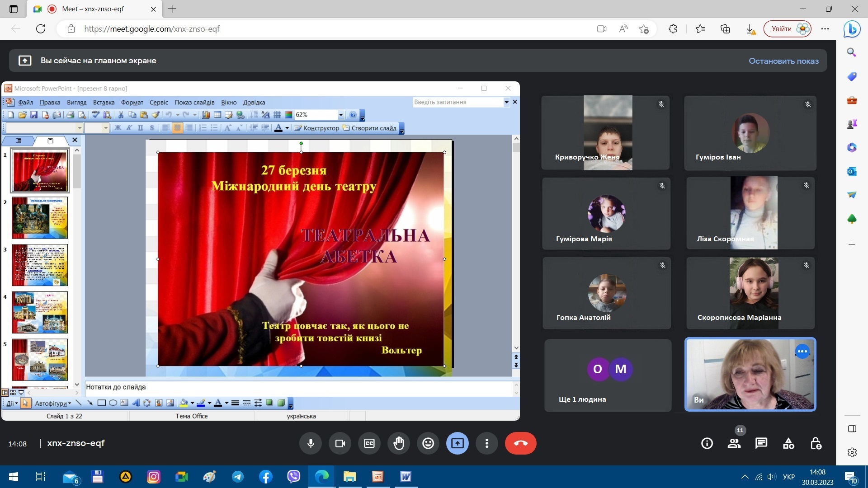
Task: Open the Показ слайдів menu
Action: [194, 103]
